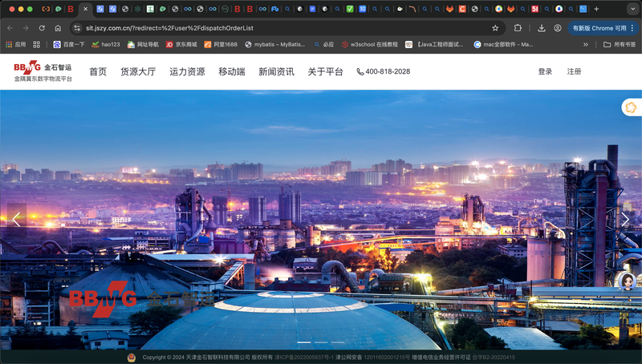
Task: Click the orange floating assistant icon
Action: (x=631, y=107)
